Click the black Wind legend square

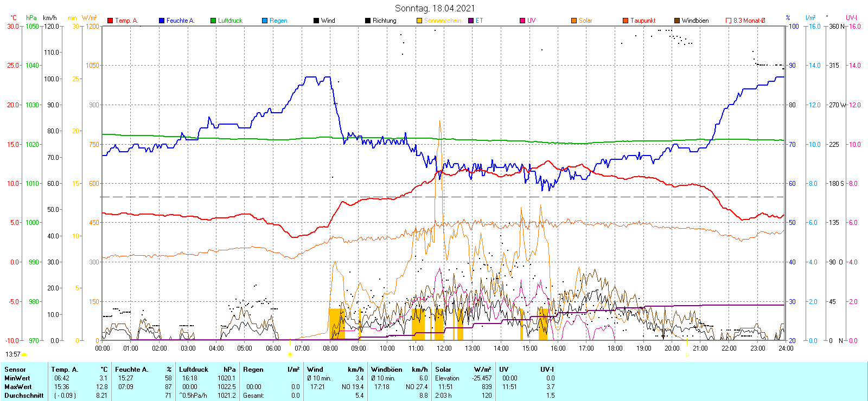click(x=316, y=21)
